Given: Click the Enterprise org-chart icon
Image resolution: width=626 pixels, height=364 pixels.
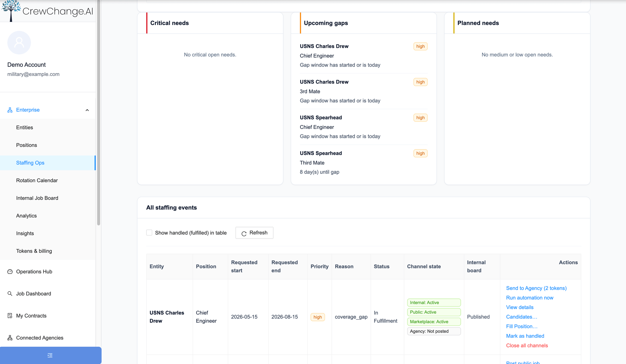Looking at the screenshot, I should [x=10, y=110].
